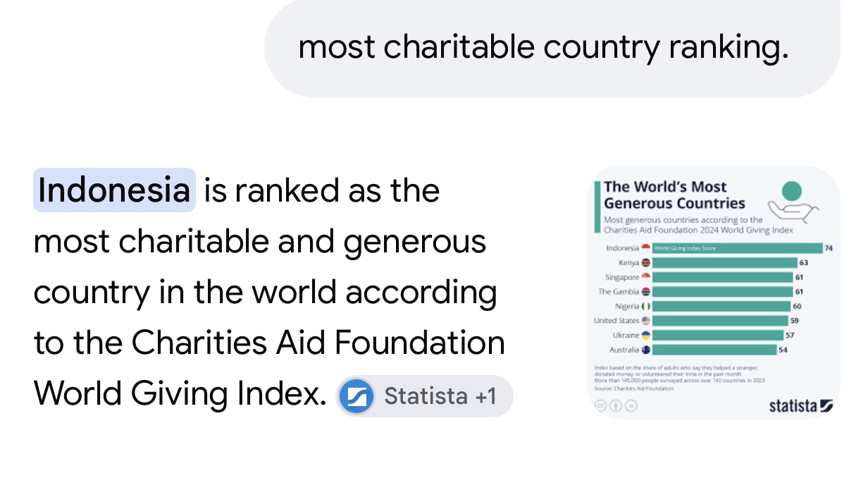Viewport: 868px width, 478px height.
Task: Click the Indonesia flag icon in chart
Action: click(646, 248)
